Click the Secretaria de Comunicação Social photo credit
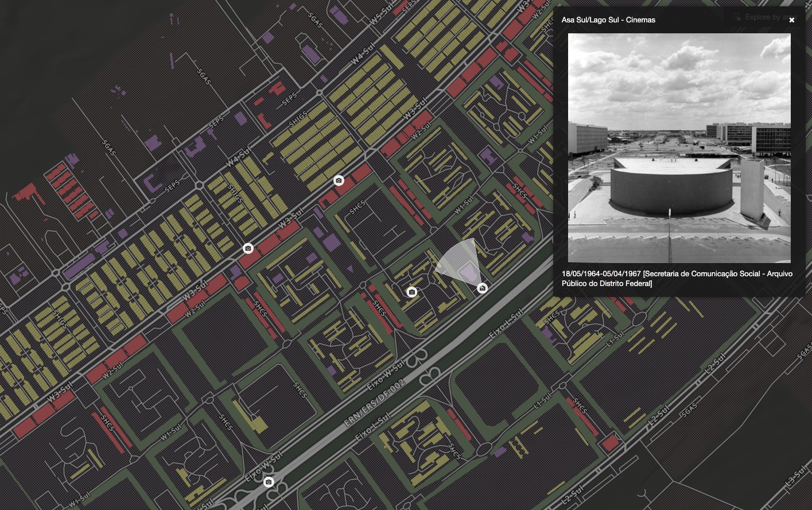 click(x=677, y=279)
